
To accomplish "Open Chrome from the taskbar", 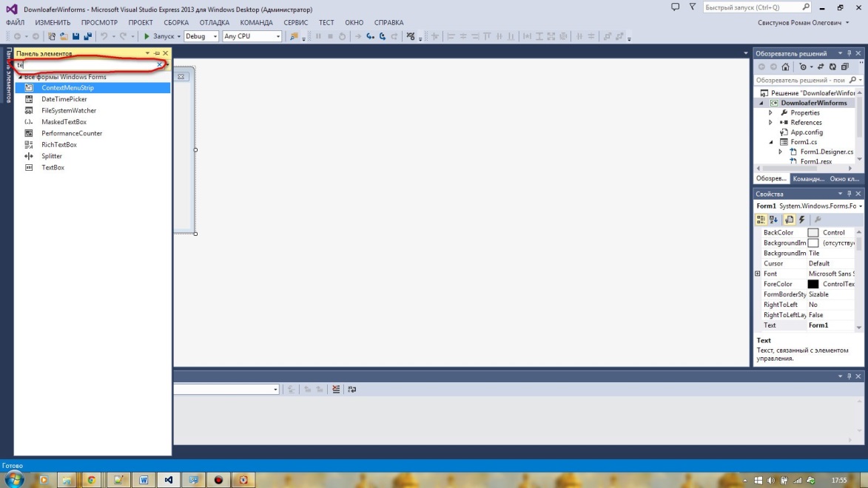I will (x=91, y=480).
